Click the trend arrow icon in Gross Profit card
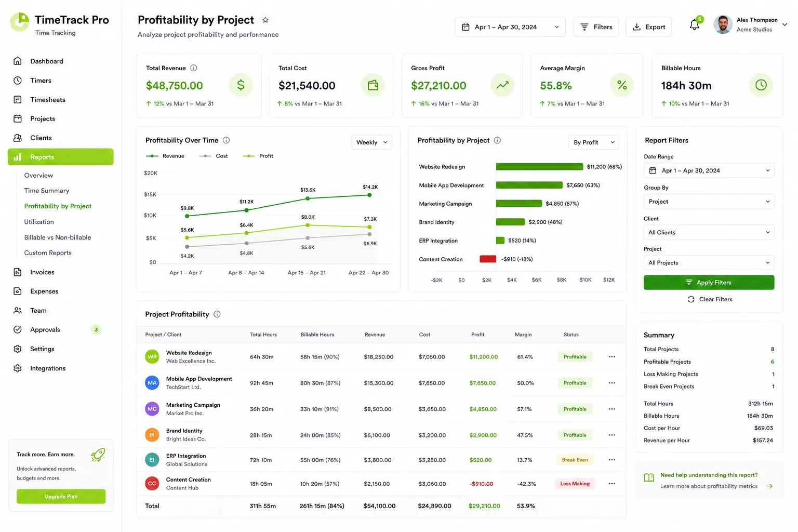The height and width of the screenshot is (532, 798). point(502,85)
